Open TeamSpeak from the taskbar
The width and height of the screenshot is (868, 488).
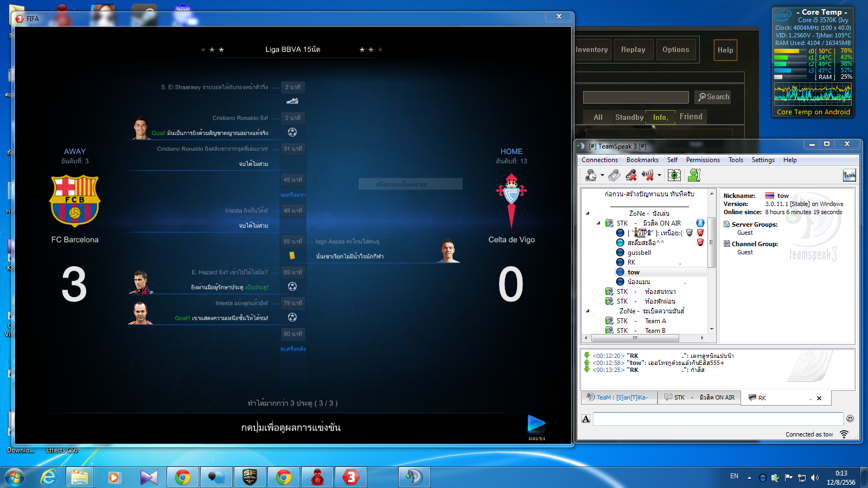(414, 477)
